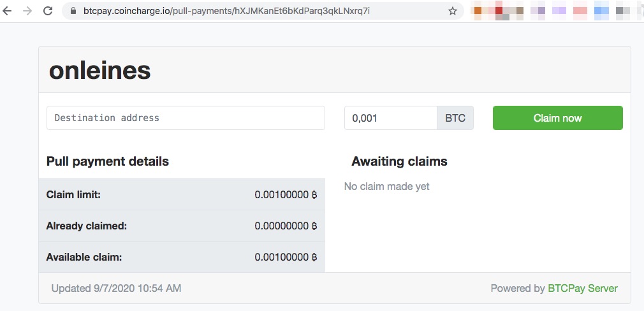Click the BTC currency label
Image resolution: width=644 pixels, height=311 pixels.
[x=455, y=118]
